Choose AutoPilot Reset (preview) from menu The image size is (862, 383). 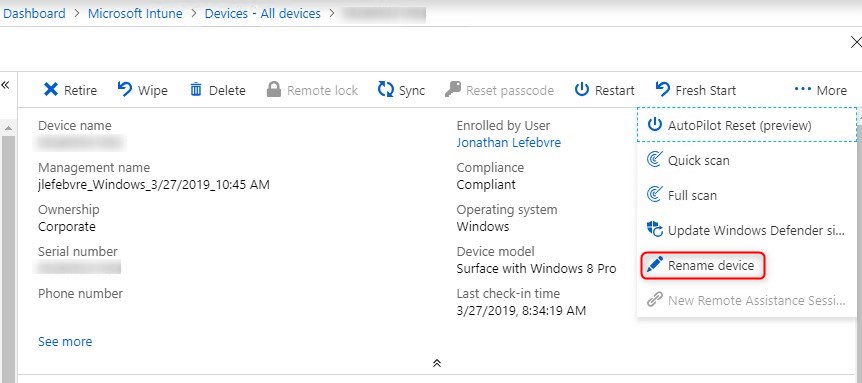pyautogui.click(x=747, y=125)
